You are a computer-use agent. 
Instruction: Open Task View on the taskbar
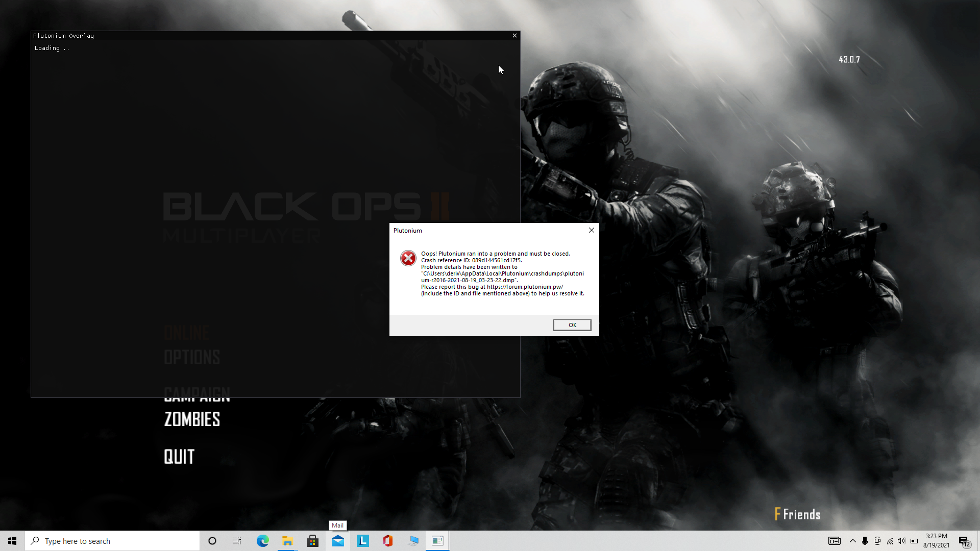237,541
